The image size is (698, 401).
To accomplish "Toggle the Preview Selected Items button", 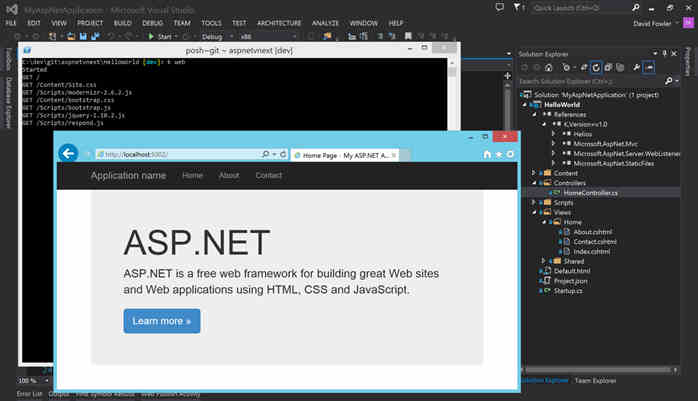I will click(x=649, y=68).
